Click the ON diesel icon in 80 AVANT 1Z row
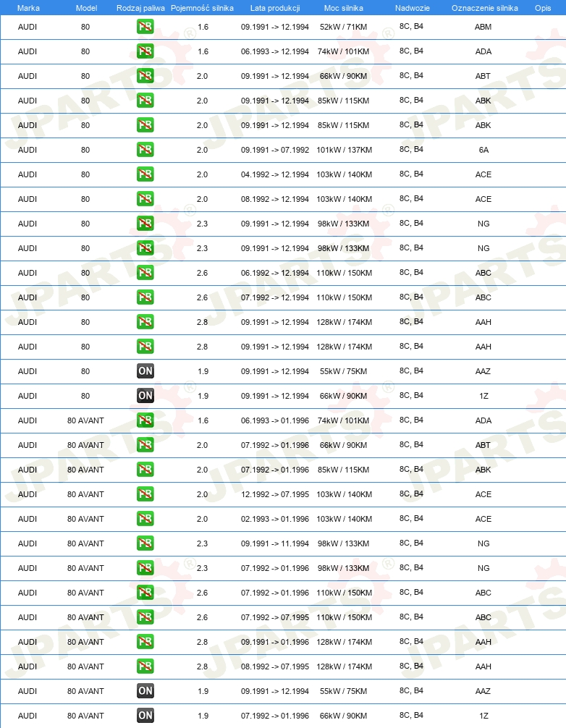566x728 pixels. [x=145, y=716]
